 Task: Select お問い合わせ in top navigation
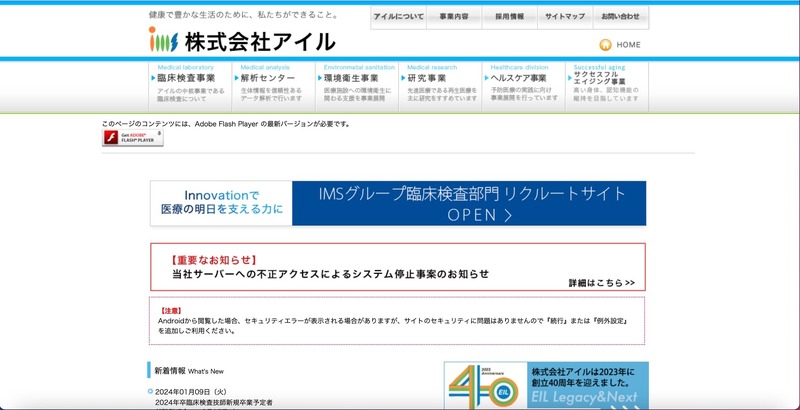(x=621, y=17)
